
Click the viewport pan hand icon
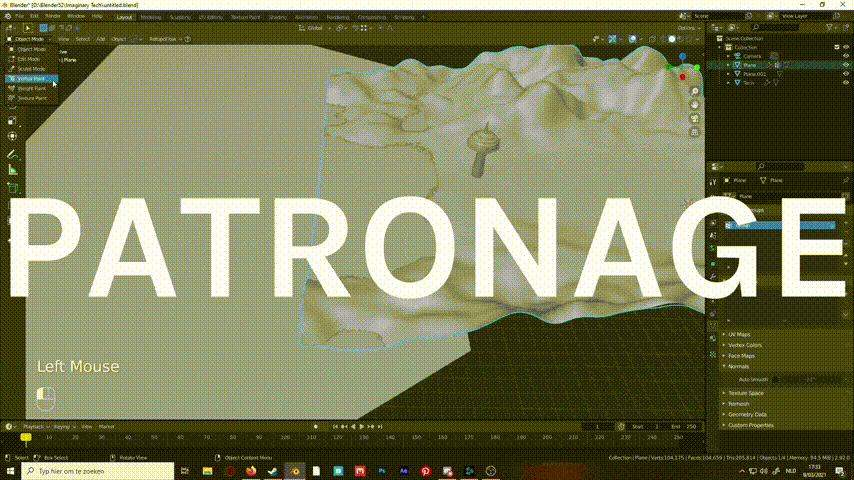694,105
